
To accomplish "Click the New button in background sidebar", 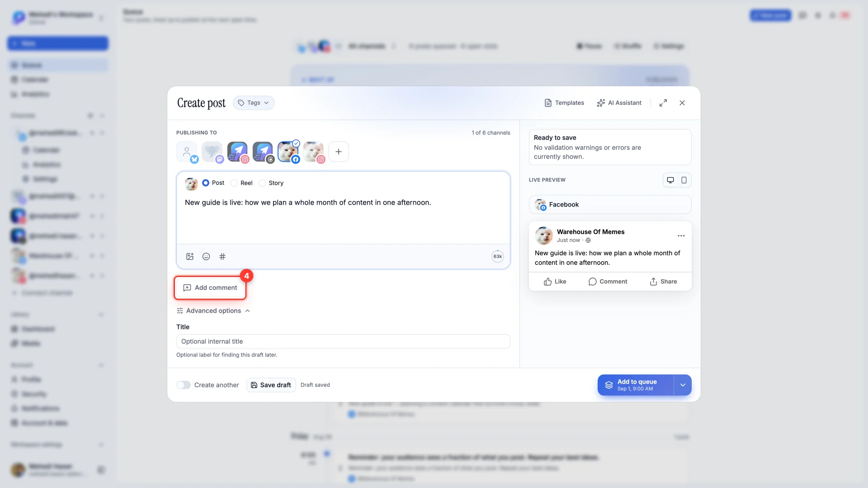I will point(58,43).
